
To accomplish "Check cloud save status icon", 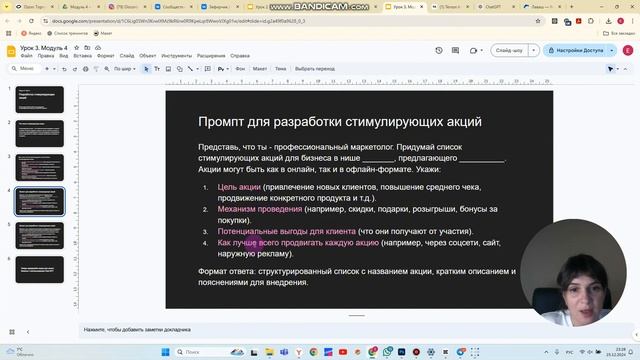I will tap(98, 48).
